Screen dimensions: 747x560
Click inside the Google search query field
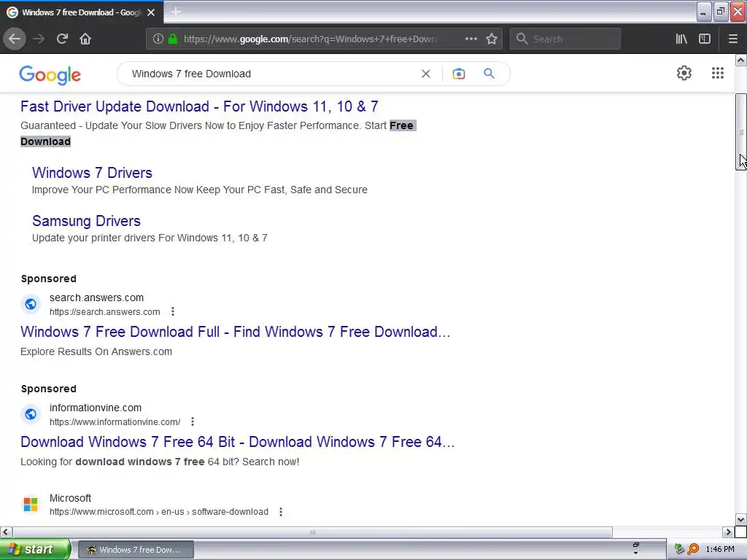pos(271,74)
